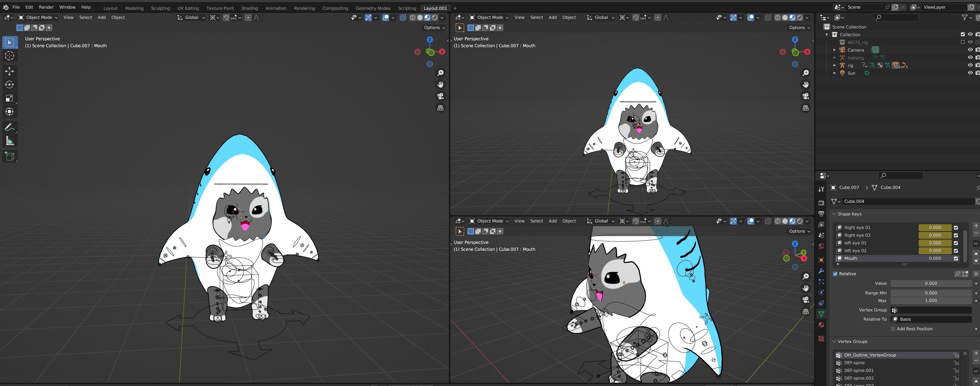The width and height of the screenshot is (980, 386).
Task: Add a new vertex group with plus button
Action: (976, 353)
